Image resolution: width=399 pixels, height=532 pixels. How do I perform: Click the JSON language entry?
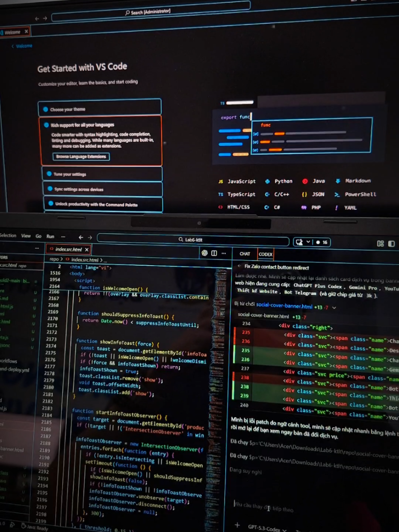coord(313,194)
